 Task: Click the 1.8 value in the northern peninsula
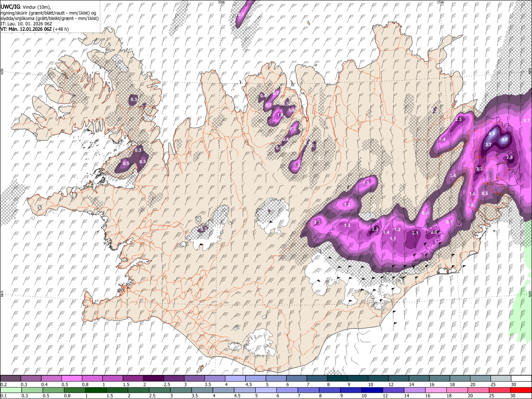pyautogui.click(x=280, y=115)
